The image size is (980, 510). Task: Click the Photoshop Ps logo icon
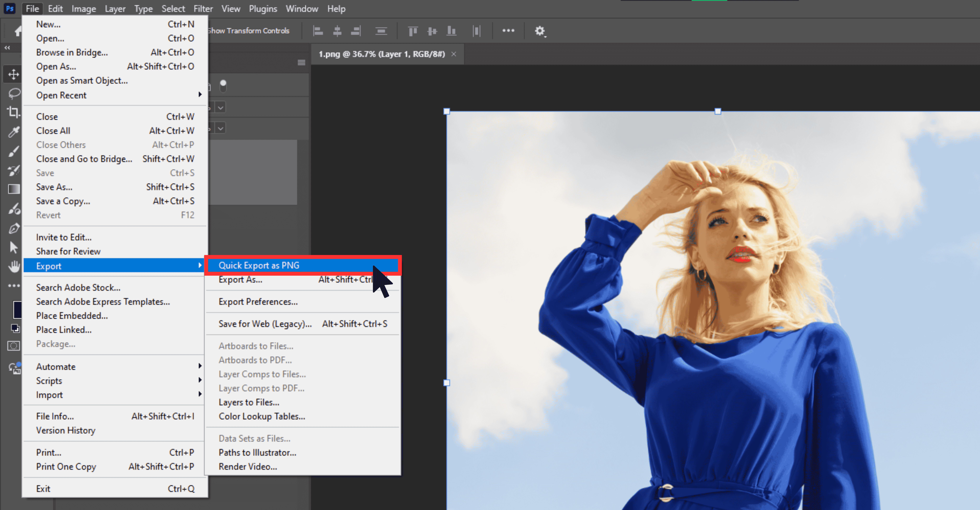(x=10, y=8)
